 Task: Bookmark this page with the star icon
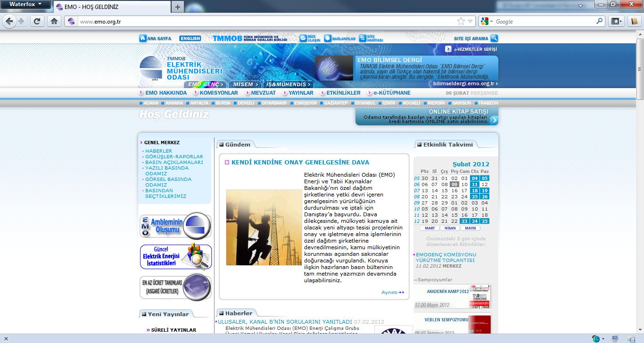click(461, 21)
